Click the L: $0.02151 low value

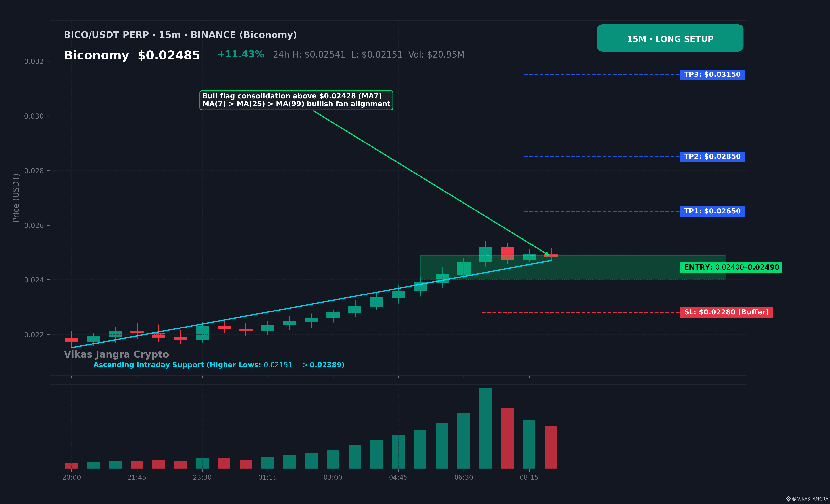click(x=377, y=55)
